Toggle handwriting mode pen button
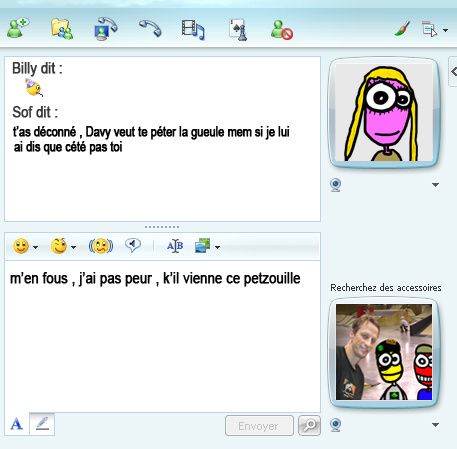Image resolution: width=457 pixels, height=449 pixels. [x=42, y=424]
